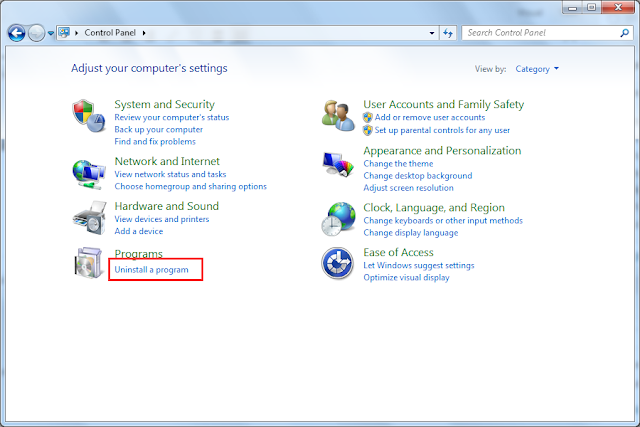Click the Hardware and Sound printer icon
Screen dimensions: 640x427
point(89,218)
